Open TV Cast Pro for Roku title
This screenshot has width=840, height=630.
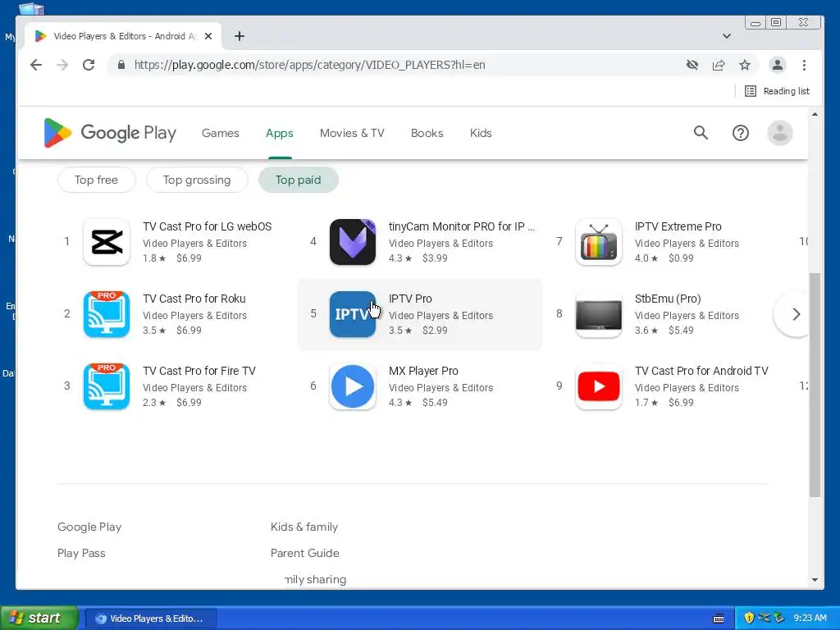194,299
